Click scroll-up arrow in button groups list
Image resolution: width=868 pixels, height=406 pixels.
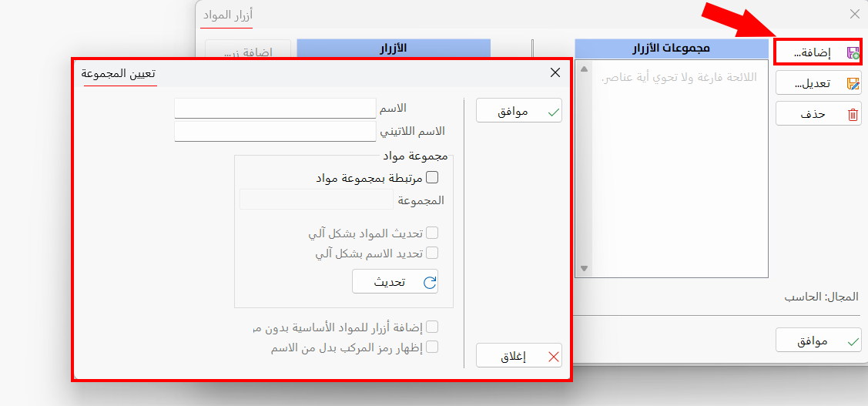(x=584, y=69)
